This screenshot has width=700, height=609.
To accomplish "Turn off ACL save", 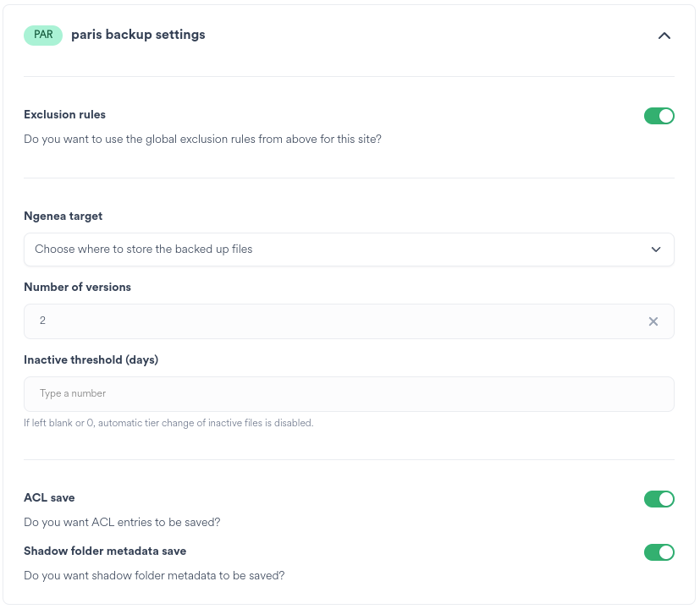I will tap(659, 499).
